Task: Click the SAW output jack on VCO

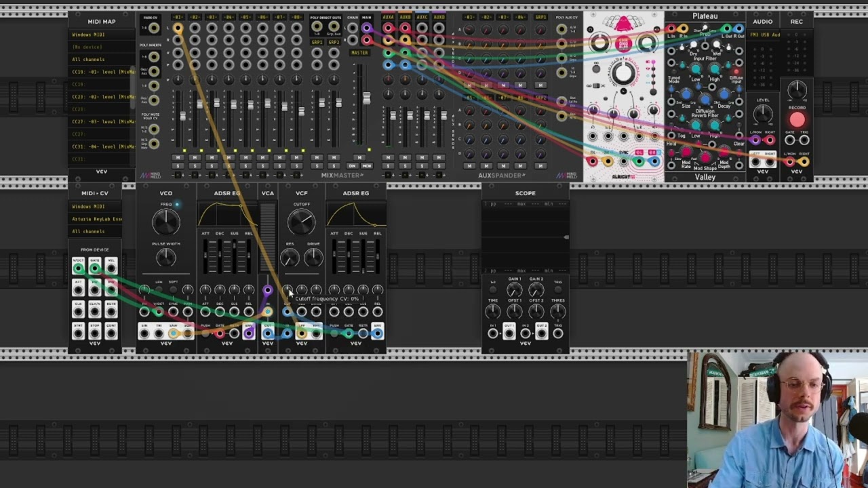Action: tap(173, 333)
